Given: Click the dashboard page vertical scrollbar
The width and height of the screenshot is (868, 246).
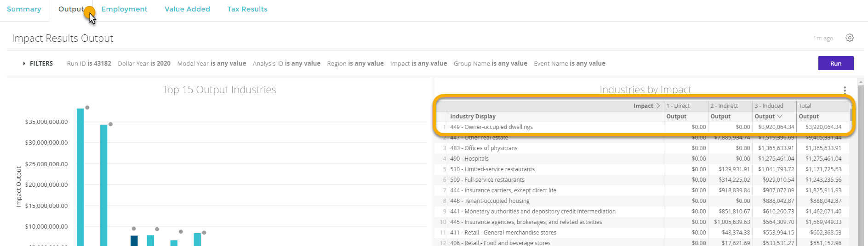Looking at the screenshot, I should click(861, 165).
